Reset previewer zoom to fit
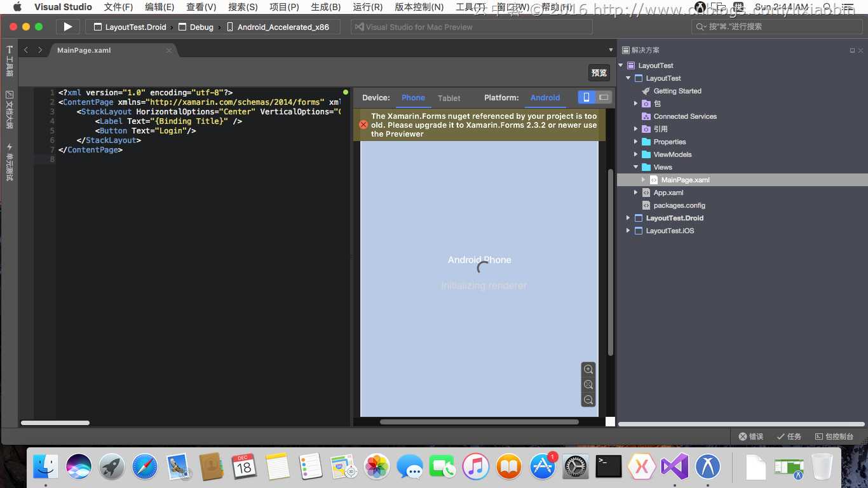 click(x=588, y=384)
